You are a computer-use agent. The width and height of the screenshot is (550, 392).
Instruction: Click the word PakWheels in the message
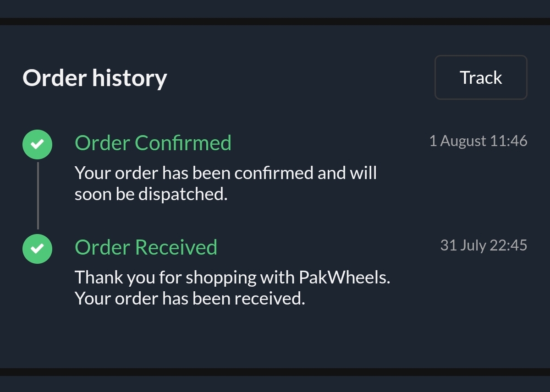tap(345, 277)
